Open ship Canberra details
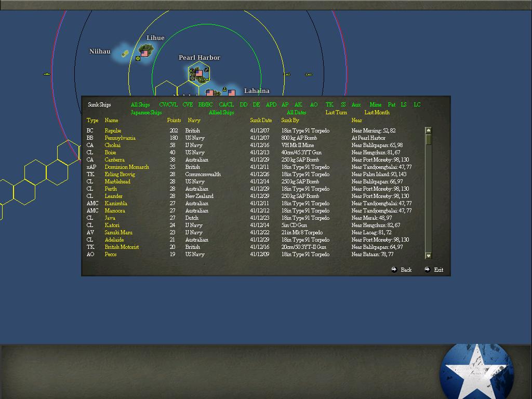 click(x=115, y=160)
